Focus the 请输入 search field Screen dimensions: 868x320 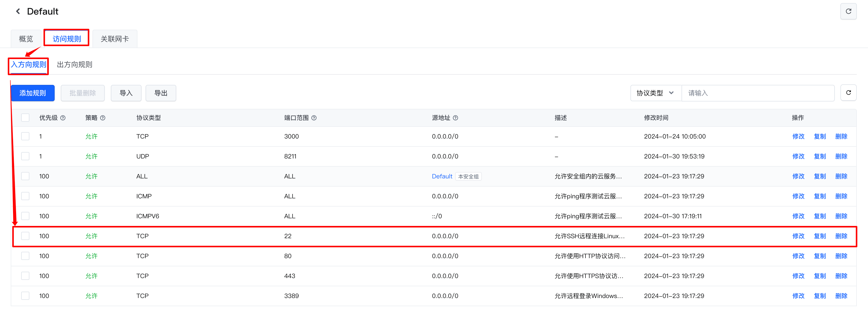click(x=757, y=93)
